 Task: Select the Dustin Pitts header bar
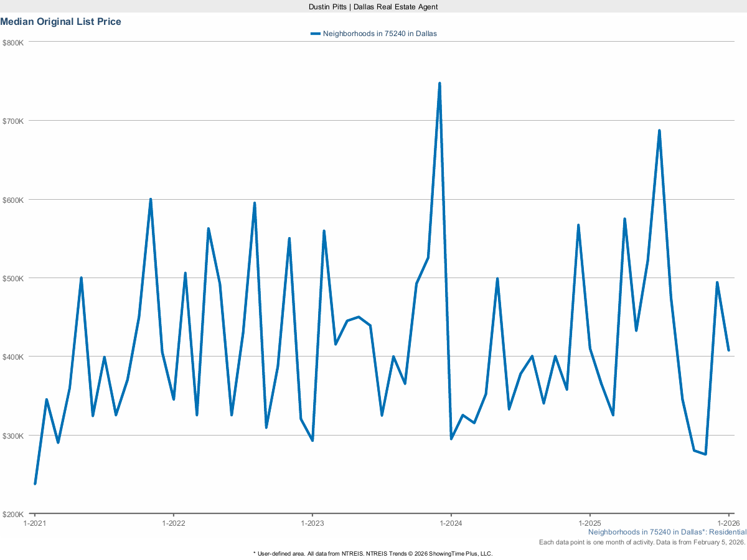pos(374,7)
